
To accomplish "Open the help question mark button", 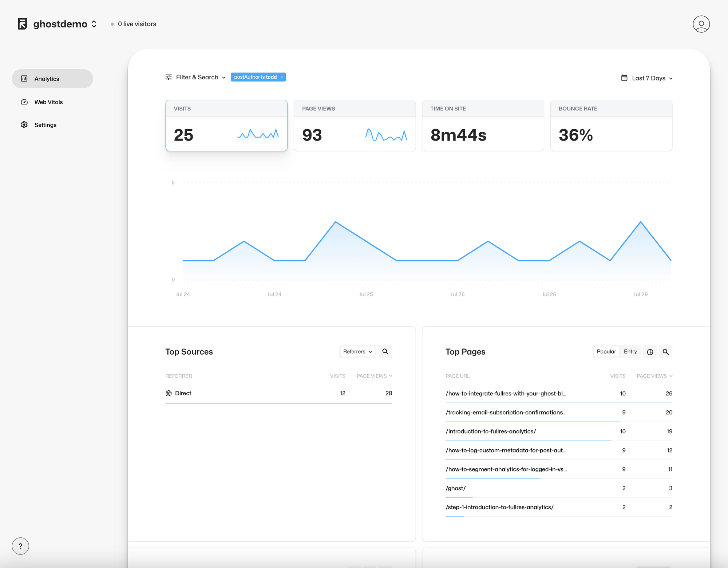I will click(20, 546).
